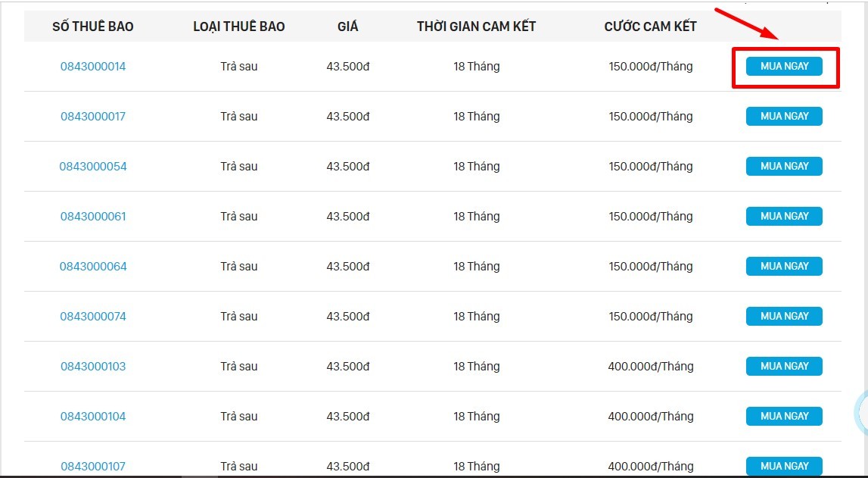Buy number 0843000017 with MUA NGAY
This screenshot has height=478, width=868.
coord(784,117)
